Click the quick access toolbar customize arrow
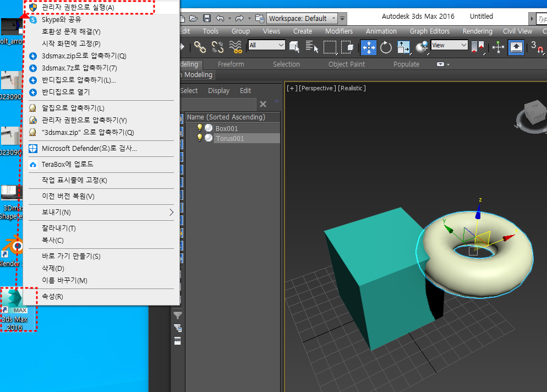 coord(343,18)
